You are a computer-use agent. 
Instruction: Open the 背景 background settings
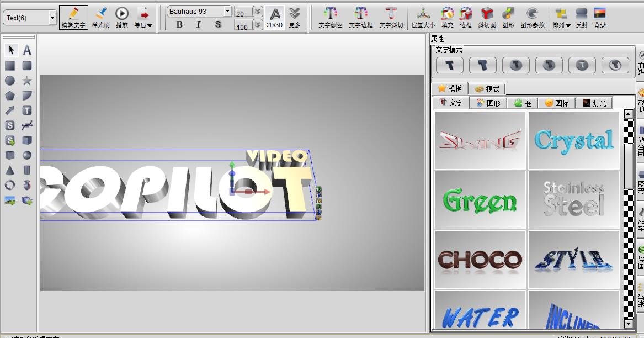[600, 17]
